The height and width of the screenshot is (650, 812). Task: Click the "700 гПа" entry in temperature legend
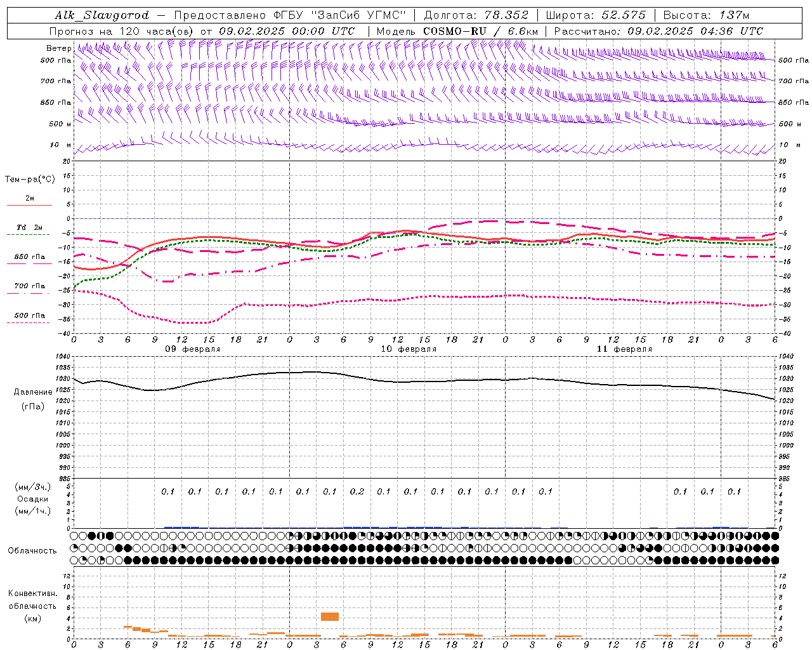(30, 286)
